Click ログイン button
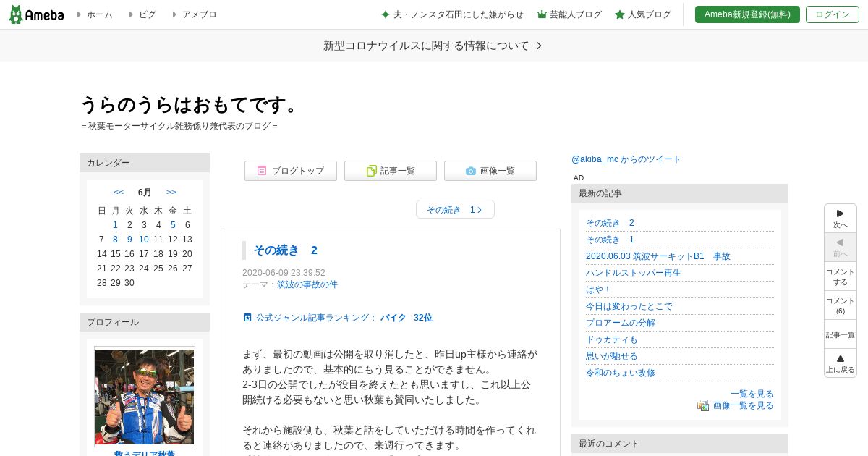Screen dimensions: 868x456 tap(833, 14)
